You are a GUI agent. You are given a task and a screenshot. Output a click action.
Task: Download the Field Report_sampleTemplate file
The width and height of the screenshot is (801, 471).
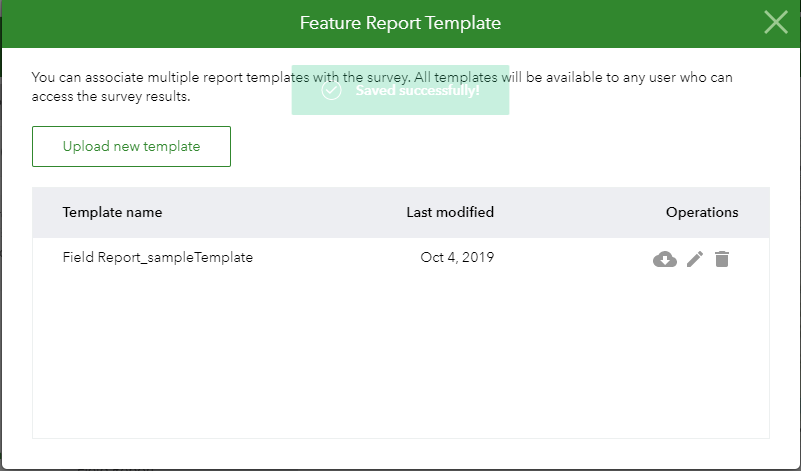(x=664, y=259)
